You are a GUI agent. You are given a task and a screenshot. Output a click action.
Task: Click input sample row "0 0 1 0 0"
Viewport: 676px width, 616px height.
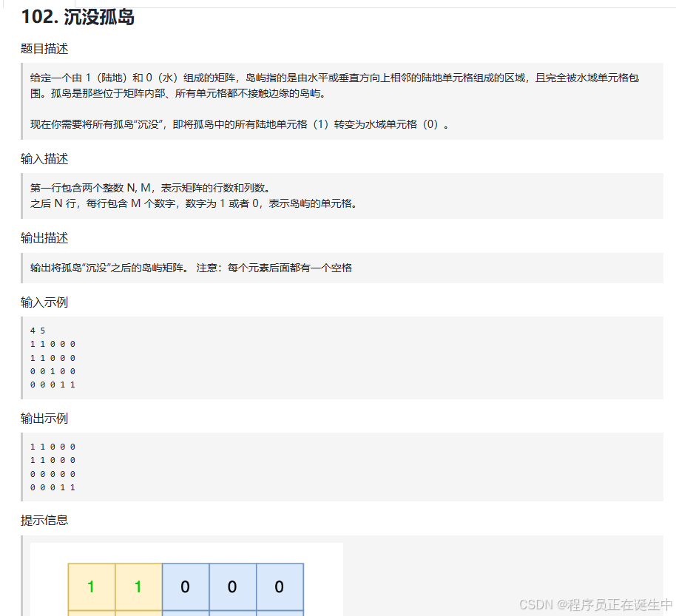pos(53,371)
